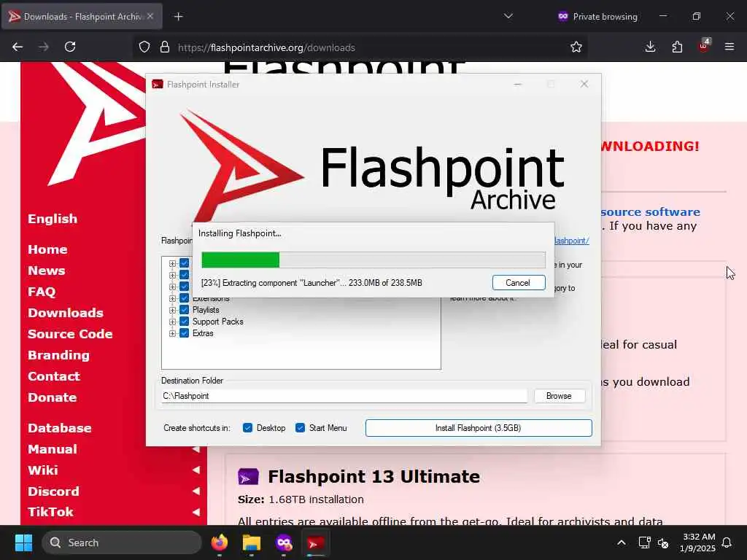Go back in the browser

coord(18,47)
